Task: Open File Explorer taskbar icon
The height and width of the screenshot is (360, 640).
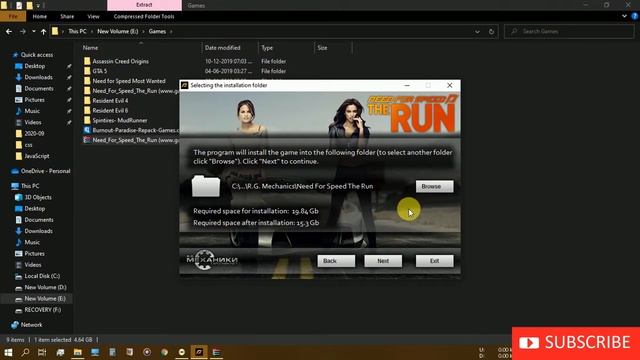Action: [x=78, y=352]
